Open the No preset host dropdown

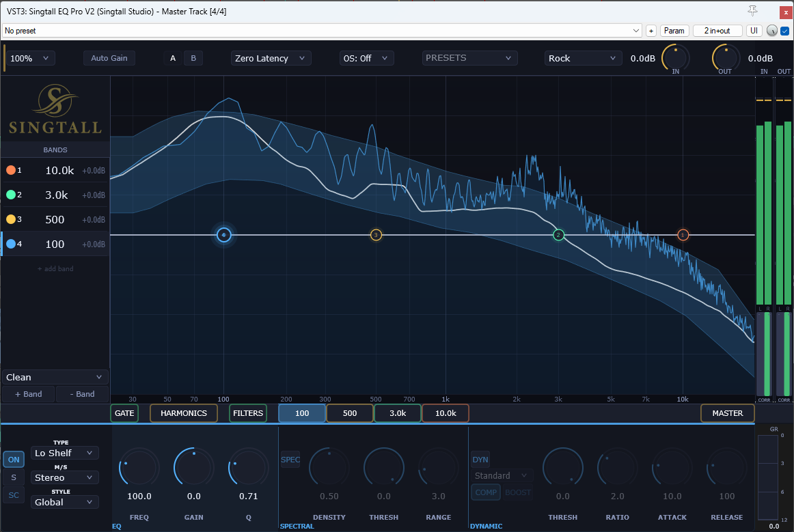click(322, 31)
